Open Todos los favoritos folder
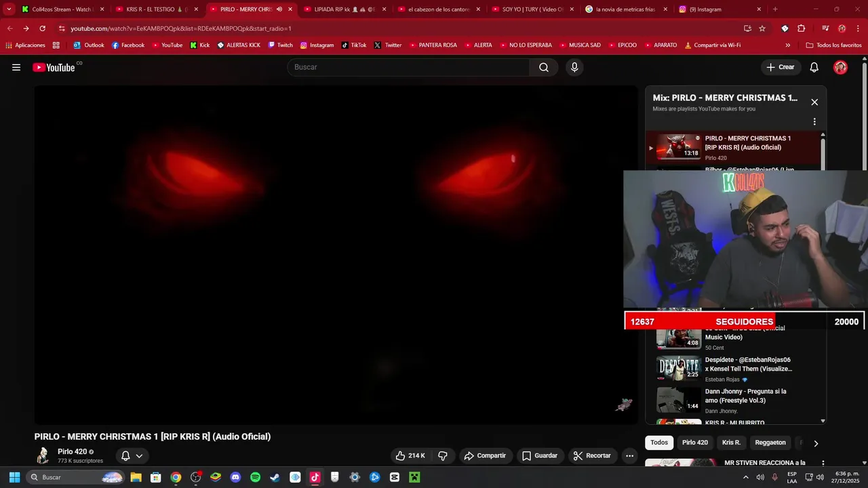The height and width of the screenshot is (488, 868). click(x=833, y=45)
